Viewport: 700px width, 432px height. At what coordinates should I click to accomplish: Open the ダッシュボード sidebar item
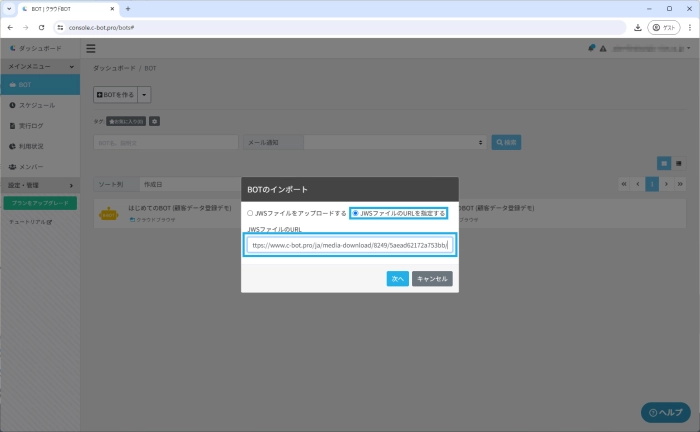click(40, 48)
